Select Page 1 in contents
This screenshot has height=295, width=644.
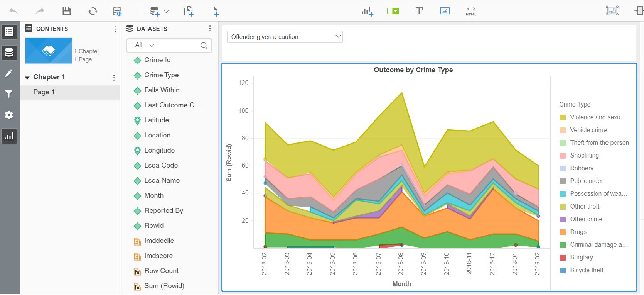(44, 92)
